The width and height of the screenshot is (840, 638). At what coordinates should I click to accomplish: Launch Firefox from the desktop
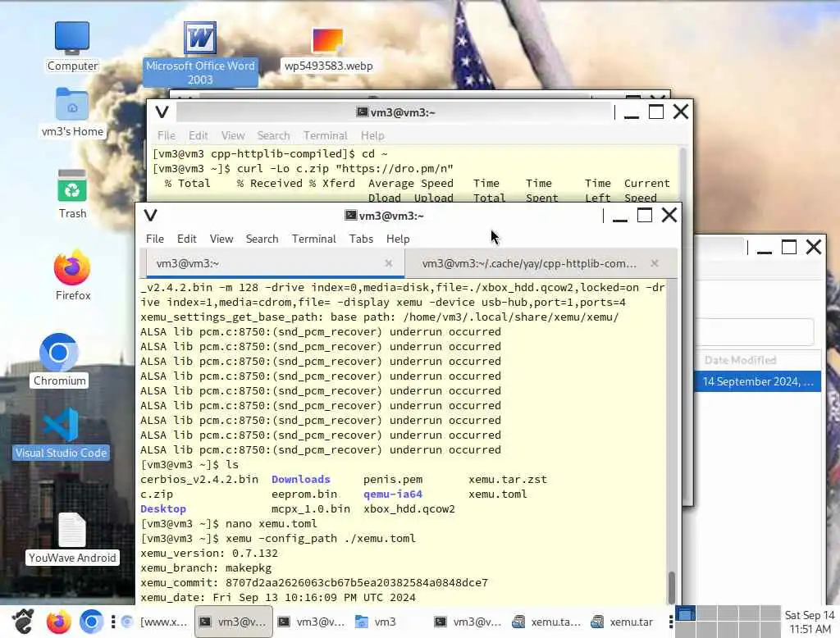(x=72, y=276)
